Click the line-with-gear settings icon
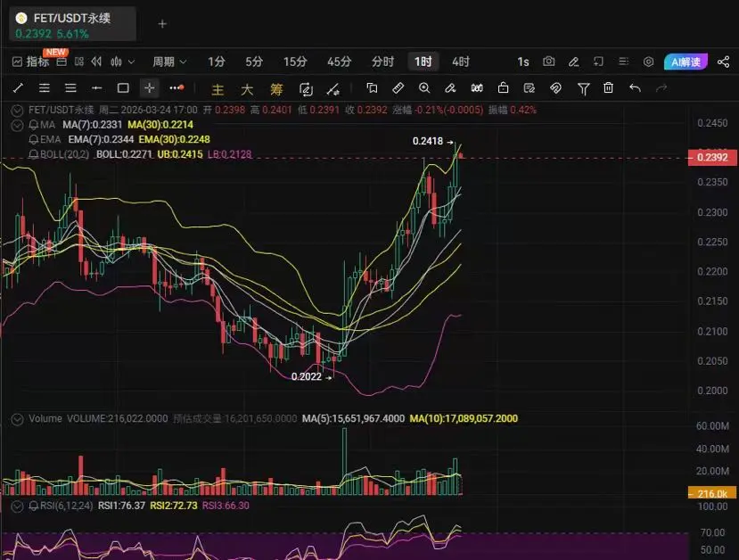The width and height of the screenshot is (739, 560). (x=333, y=88)
